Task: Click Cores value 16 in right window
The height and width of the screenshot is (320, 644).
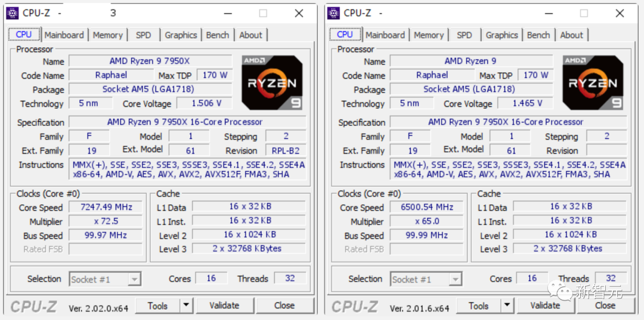Action: 532,278
